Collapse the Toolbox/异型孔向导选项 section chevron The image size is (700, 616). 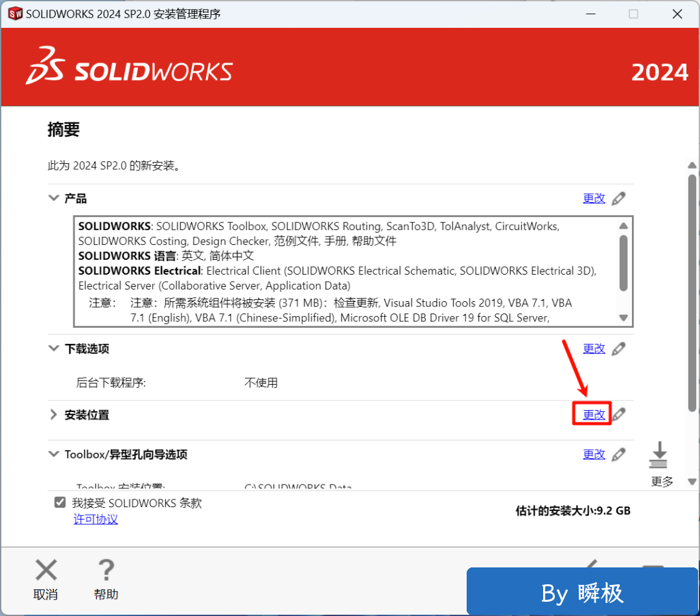(x=54, y=455)
